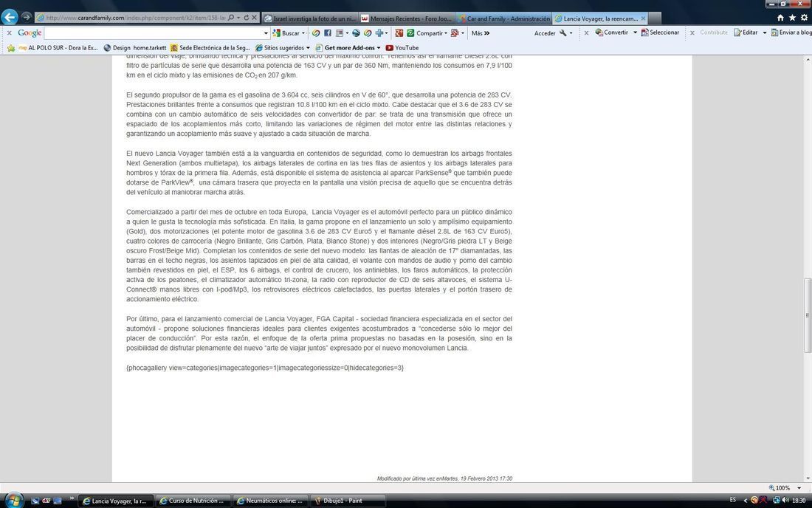Open the zoom level dropdown arrow
The height and width of the screenshot is (508, 812).
(799, 488)
